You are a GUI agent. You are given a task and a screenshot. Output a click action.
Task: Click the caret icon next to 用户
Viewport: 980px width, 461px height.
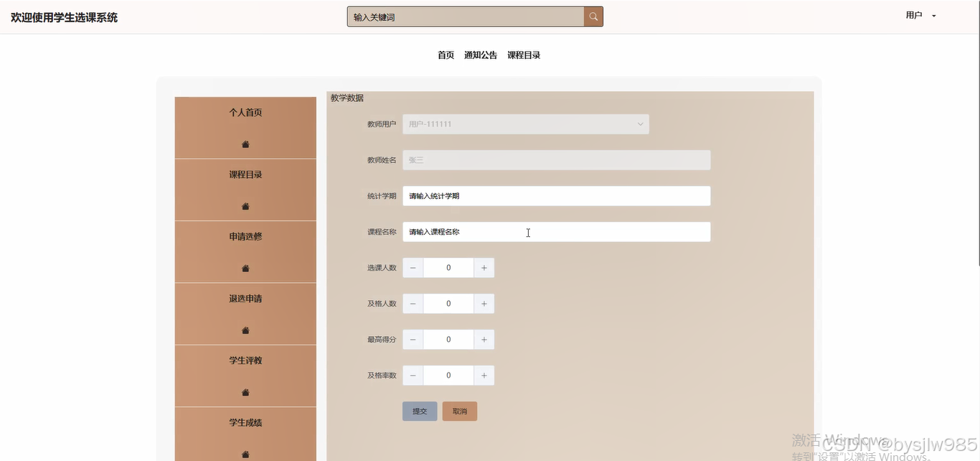(933, 15)
